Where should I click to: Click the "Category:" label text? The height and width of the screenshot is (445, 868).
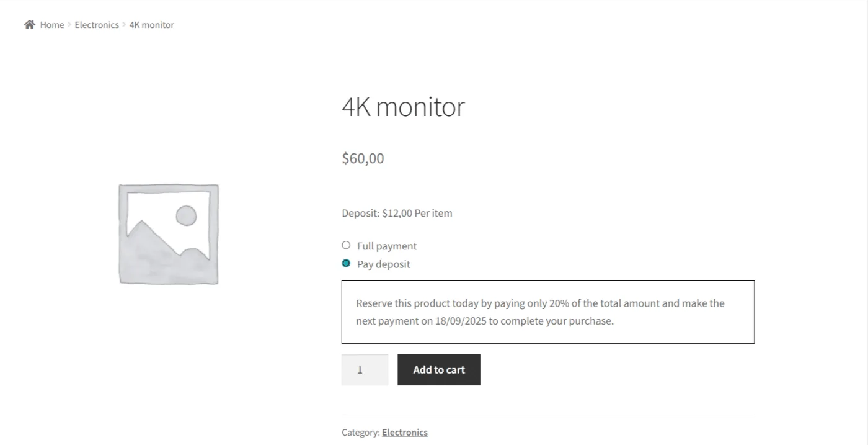(360, 433)
